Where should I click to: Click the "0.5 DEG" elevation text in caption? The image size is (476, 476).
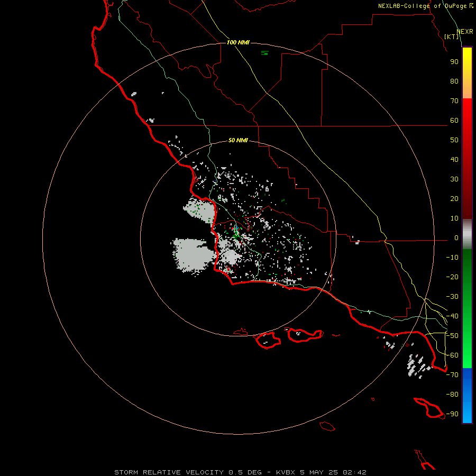click(x=245, y=472)
